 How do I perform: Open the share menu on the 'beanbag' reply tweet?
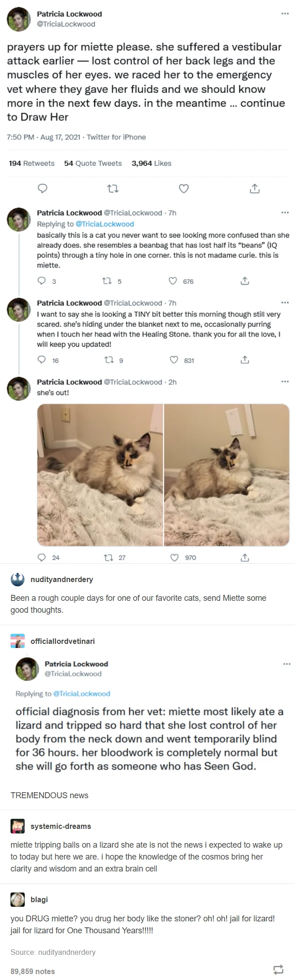click(245, 281)
